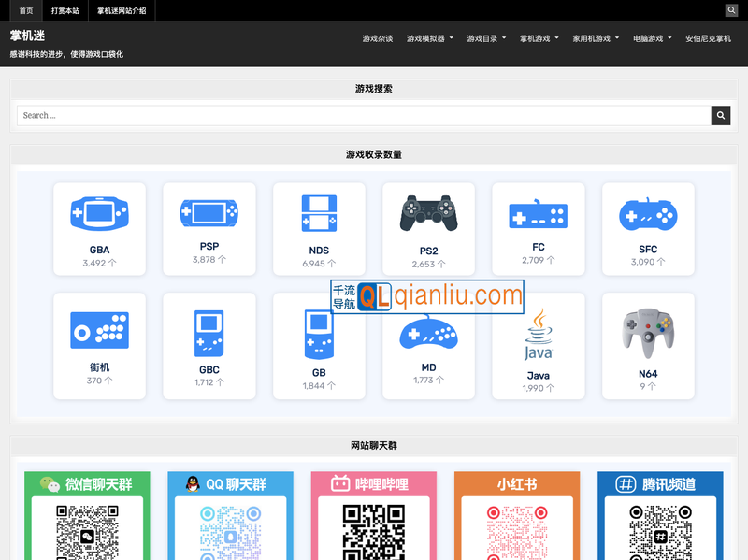Click the 打赏本站 link in top bar
The height and width of the screenshot is (560, 748).
coord(65,10)
